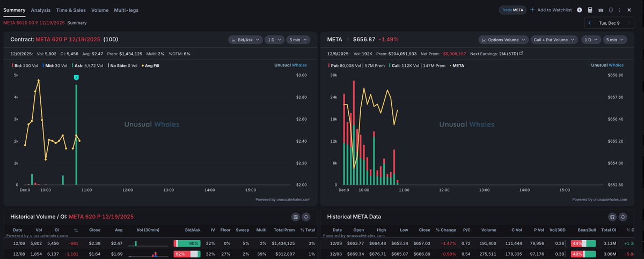Switch to the Multi-legs tab
The width and height of the screenshot is (644, 259).
(126, 10)
